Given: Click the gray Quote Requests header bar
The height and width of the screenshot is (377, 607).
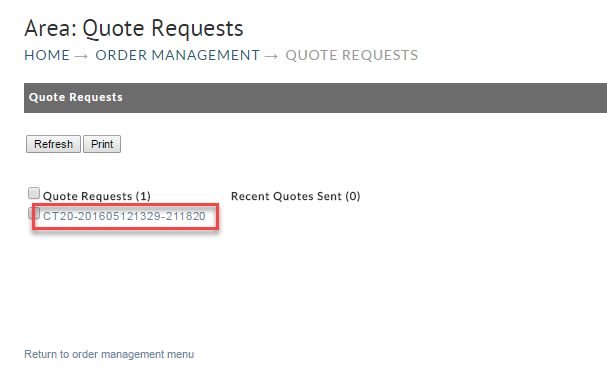Looking at the screenshot, I should (x=316, y=98).
